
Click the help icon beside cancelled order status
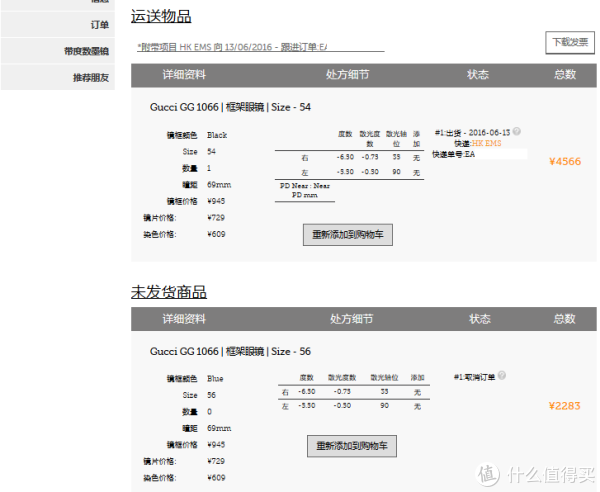502,377
